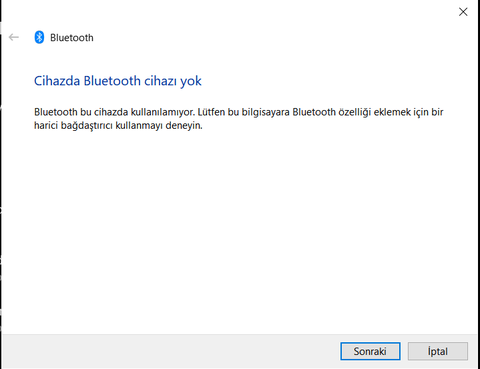480x369 pixels.
Task: Go back using the left arrow
Action: click(x=14, y=37)
